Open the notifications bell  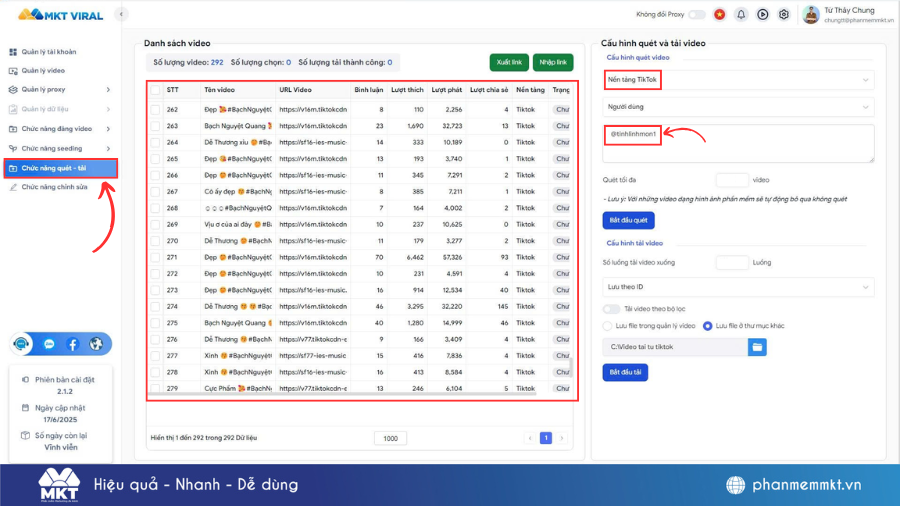pos(741,14)
